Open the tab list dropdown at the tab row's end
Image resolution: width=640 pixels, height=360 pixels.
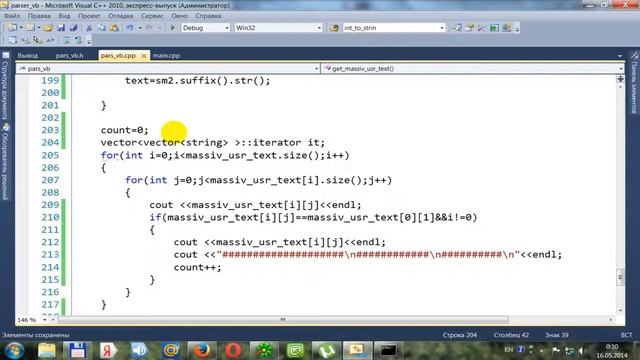tap(620, 56)
